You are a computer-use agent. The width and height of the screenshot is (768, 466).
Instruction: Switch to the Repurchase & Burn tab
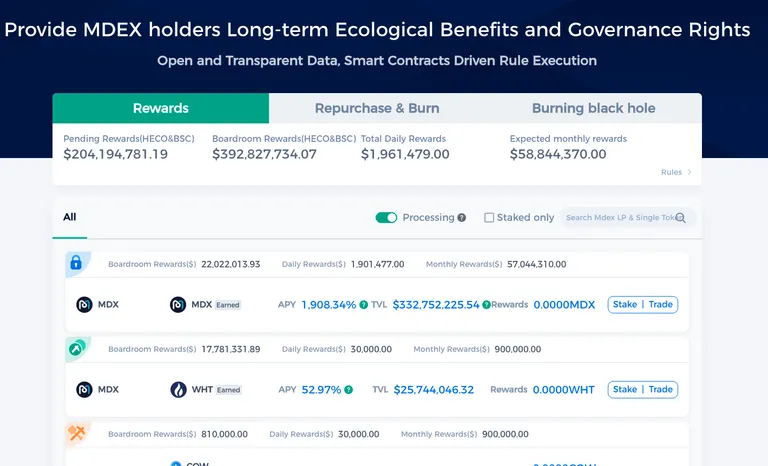377,108
